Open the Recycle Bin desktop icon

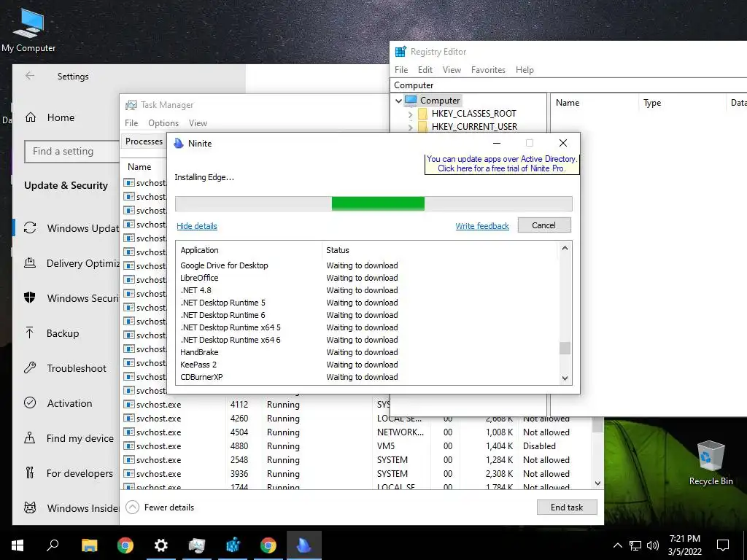click(x=711, y=463)
